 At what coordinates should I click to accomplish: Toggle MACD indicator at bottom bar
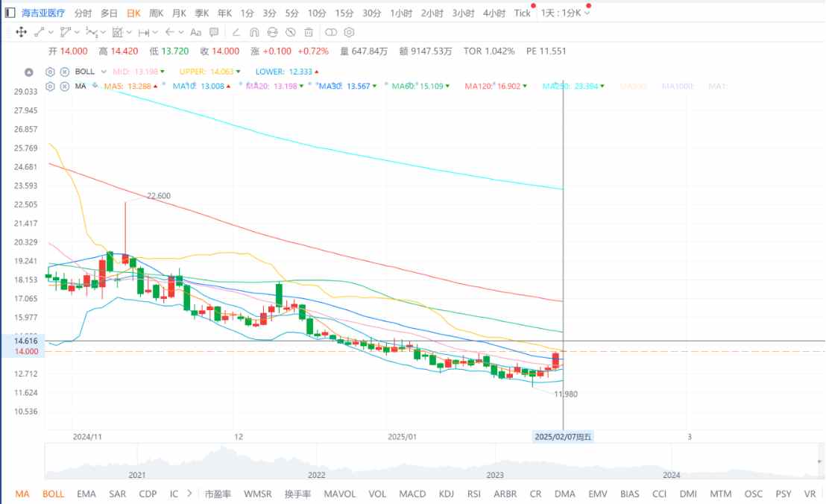tap(412, 494)
